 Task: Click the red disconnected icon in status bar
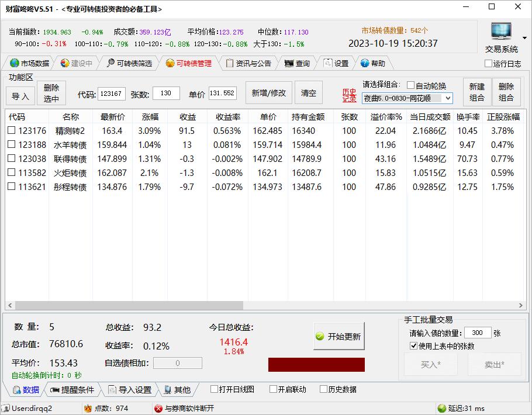coord(158,409)
